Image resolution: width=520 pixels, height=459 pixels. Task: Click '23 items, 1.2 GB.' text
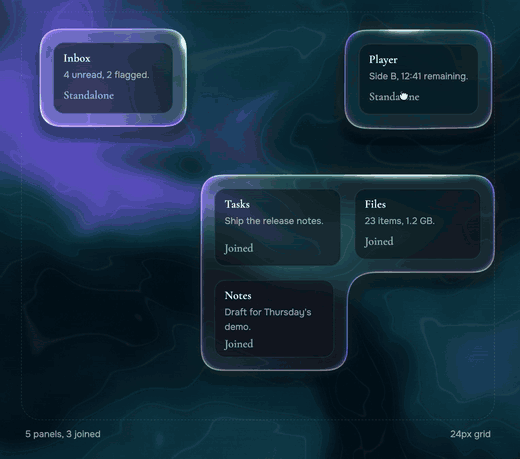399,221
